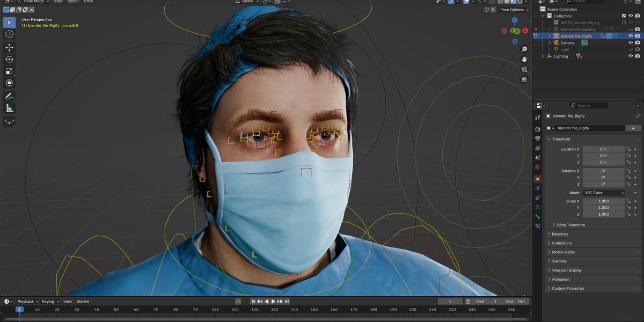
Task: Open the timeline Marker menu
Action: [83, 302]
